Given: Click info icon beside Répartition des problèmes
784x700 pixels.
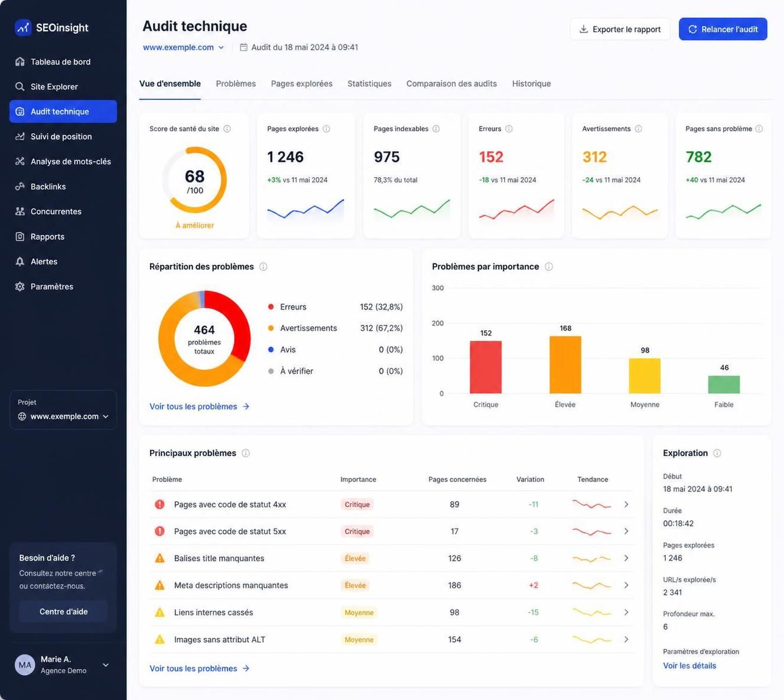Looking at the screenshot, I should [x=263, y=266].
